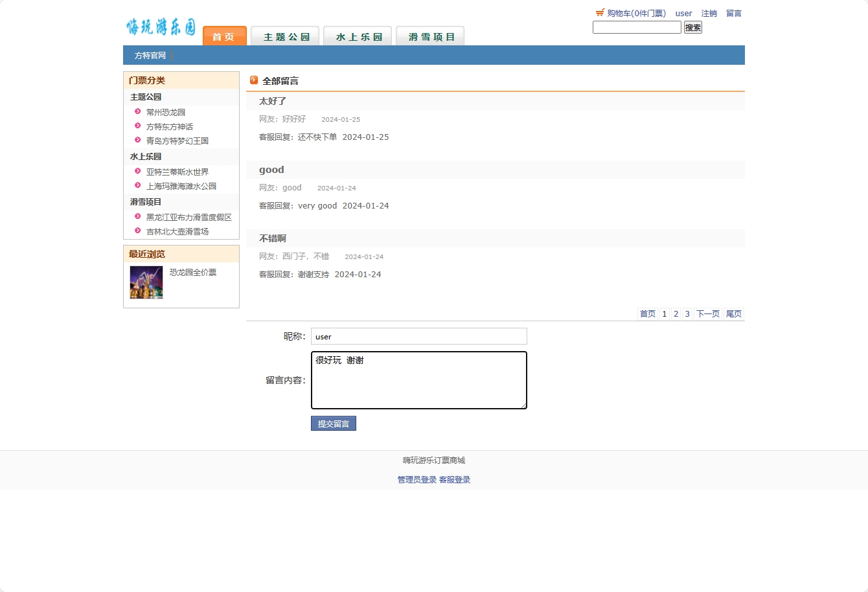This screenshot has height=592, width=868.
Task: Click inside the 留言内容 text area
Action: pos(418,380)
